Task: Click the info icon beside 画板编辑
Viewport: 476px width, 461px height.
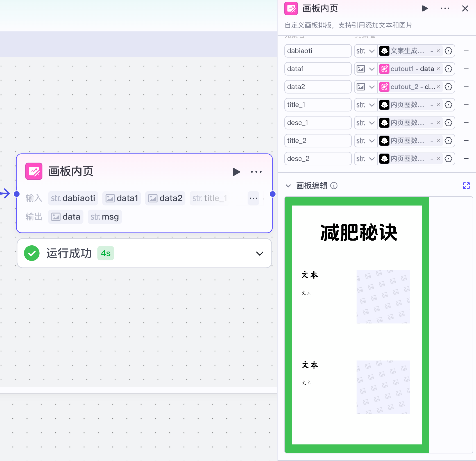Action: pyautogui.click(x=334, y=186)
